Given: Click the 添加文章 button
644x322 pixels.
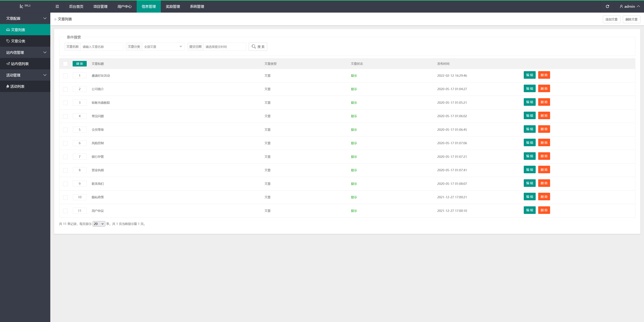Looking at the screenshot, I should tap(611, 19).
